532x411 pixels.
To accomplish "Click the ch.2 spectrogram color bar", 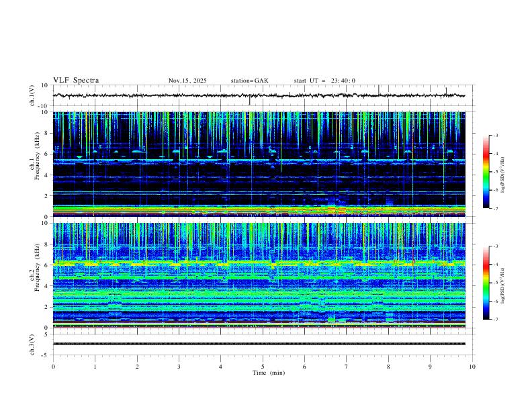I will pos(486,283).
